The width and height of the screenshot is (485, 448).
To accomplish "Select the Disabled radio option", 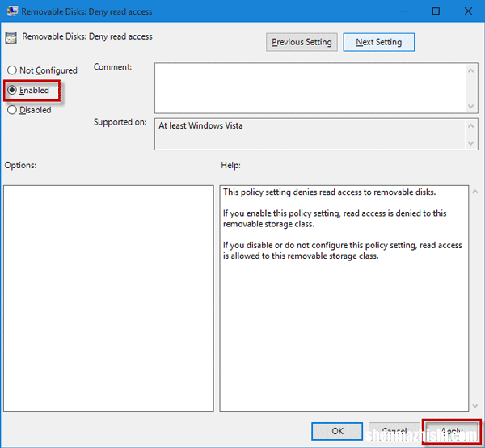I will click(29, 110).
